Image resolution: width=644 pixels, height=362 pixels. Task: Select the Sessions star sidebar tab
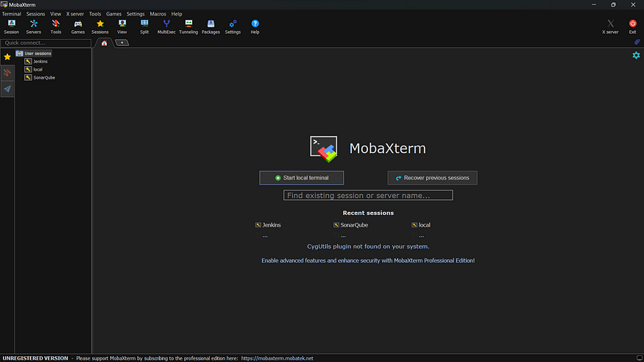tap(7, 57)
